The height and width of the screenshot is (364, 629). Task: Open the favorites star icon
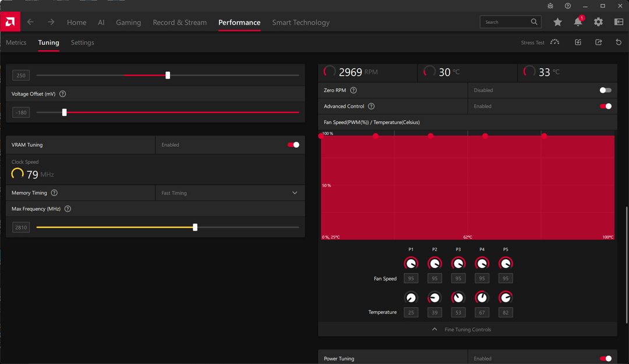point(557,22)
